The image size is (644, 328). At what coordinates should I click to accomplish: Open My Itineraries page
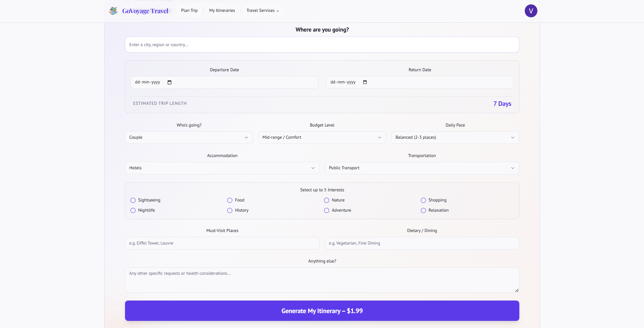pyautogui.click(x=222, y=11)
